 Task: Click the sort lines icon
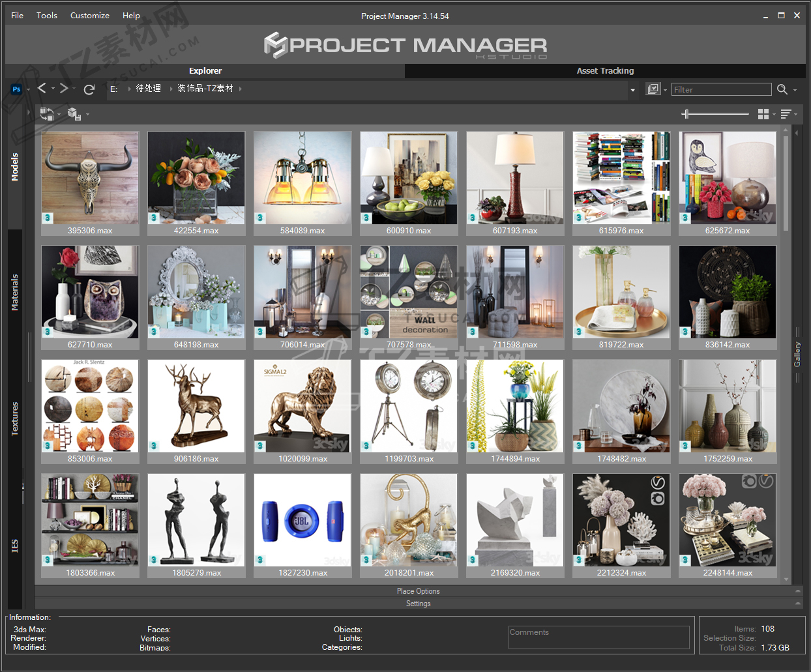point(786,114)
